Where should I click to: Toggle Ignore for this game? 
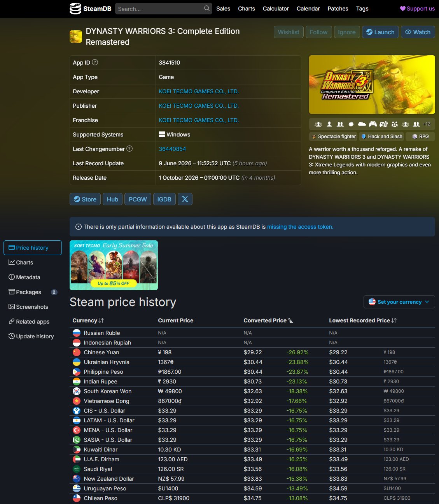coord(346,32)
